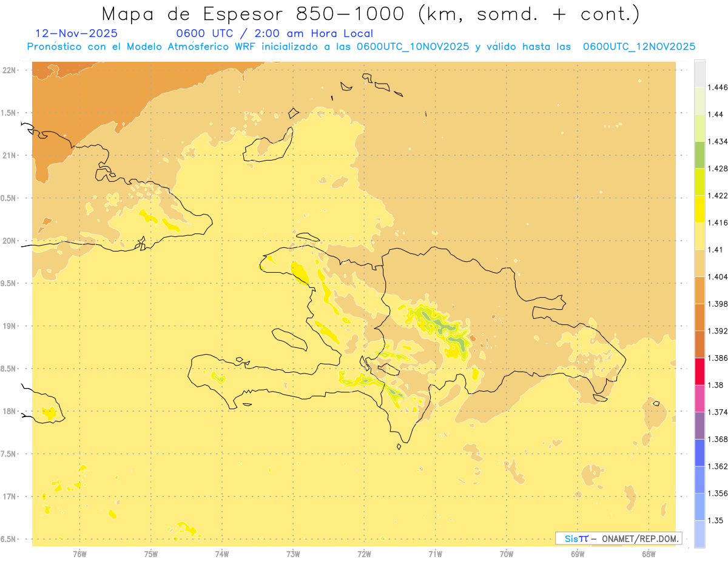Screen dimensions: 728x562
Task: Click the '69W' longitude label
Action: [577, 554]
